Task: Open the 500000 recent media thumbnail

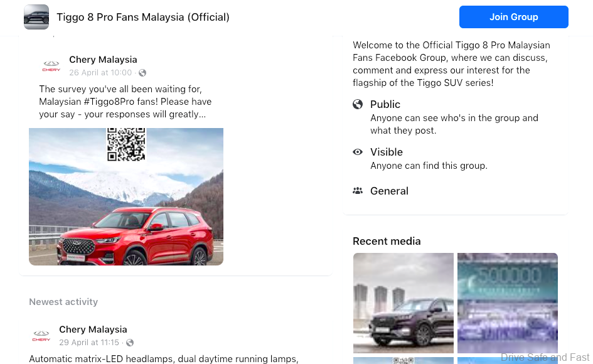Action: coord(507,302)
